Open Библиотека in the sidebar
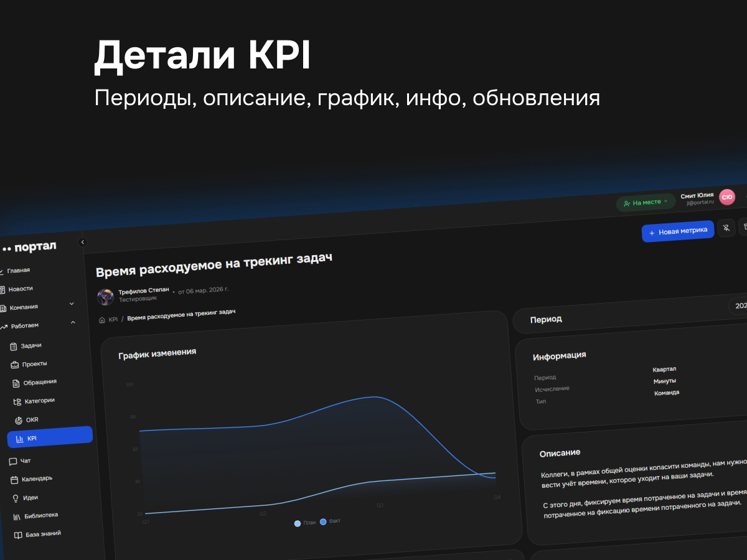Viewport: 747px width, 560px height. 35,516
